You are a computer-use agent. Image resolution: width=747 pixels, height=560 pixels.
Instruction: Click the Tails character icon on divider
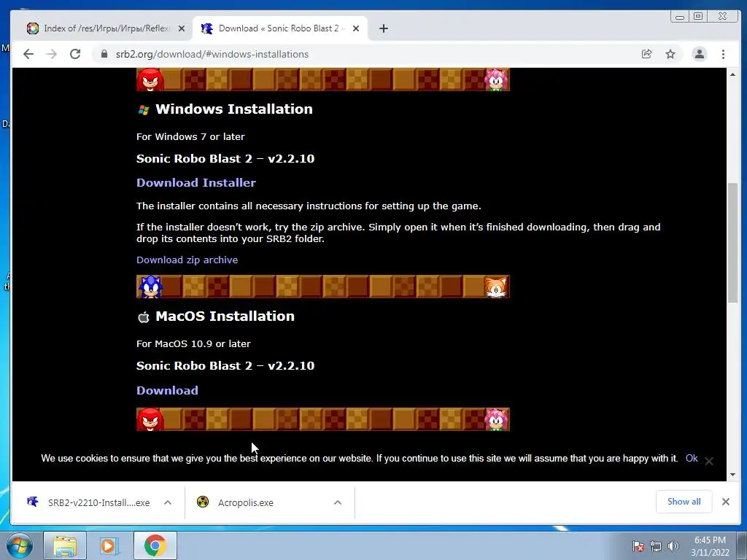pyautogui.click(x=496, y=287)
